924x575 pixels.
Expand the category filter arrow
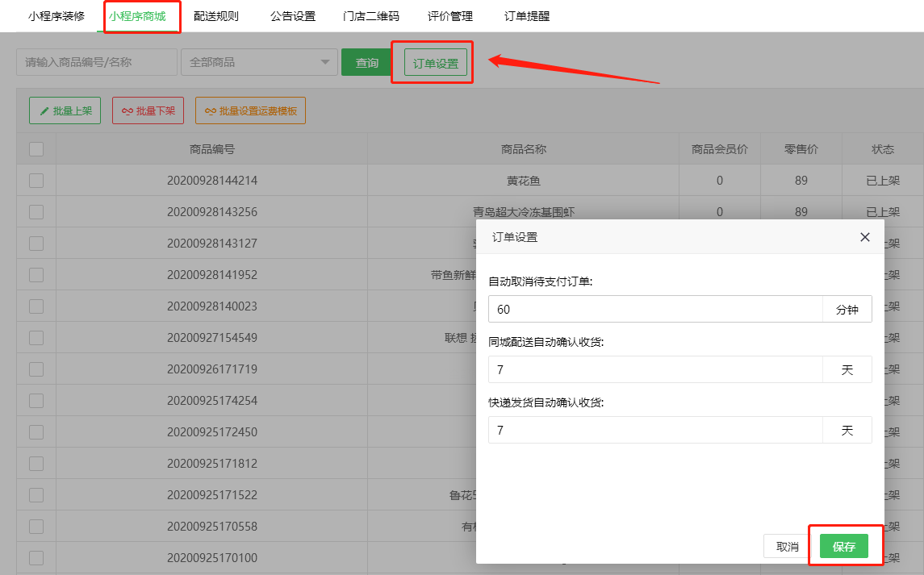[325, 62]
